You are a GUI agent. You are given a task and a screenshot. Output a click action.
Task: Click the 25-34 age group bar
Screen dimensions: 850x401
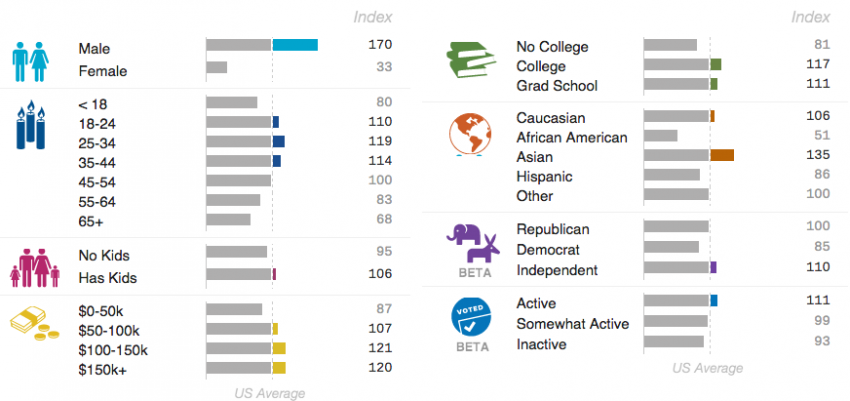(245, 141)
